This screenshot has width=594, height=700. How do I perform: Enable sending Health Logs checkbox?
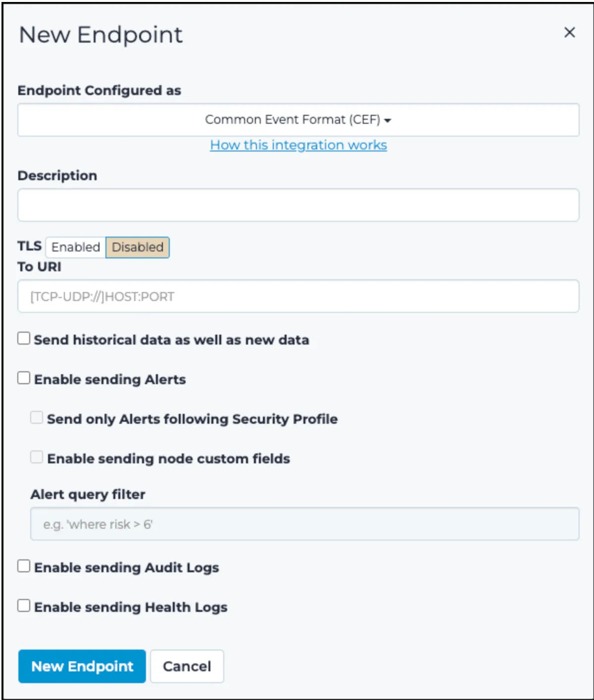[24, 606]
